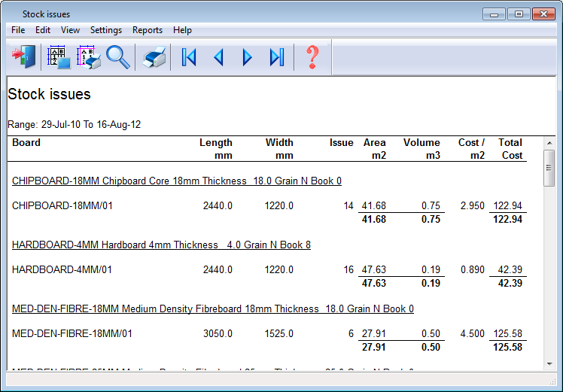Image resolution: width=563 pixels, height=392 pixels.
Task: Click the Length mm column header
Action: 216,149
